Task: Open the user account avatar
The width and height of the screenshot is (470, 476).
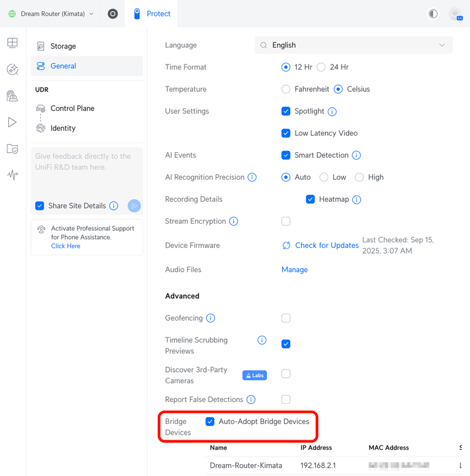Action: pos(455,14)
